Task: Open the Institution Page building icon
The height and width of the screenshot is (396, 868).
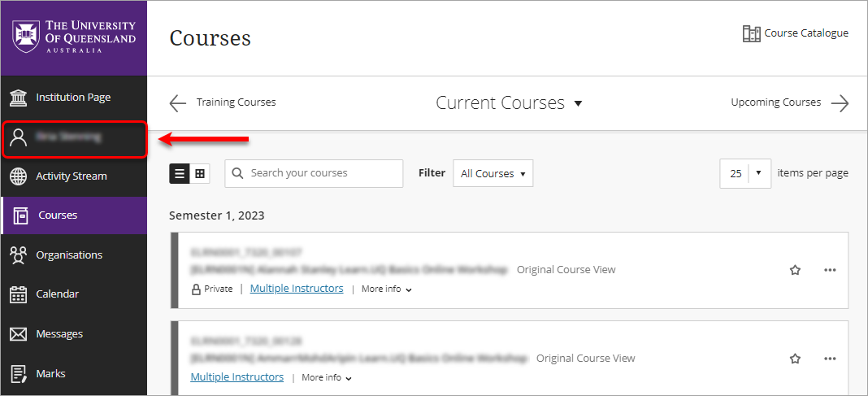Action: point(19,98)
